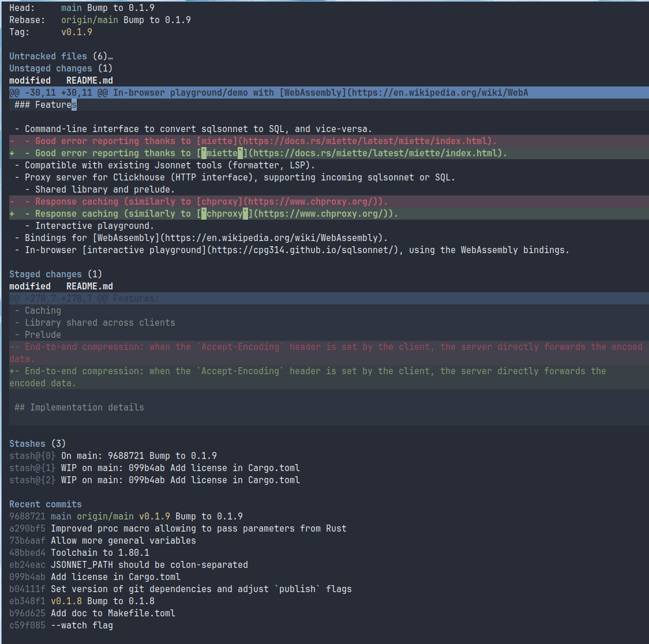Click the v0.1.8 tag label in Recent commits
Image resolution: width=649 pixels, height=644 pixels.
point(66,601)
